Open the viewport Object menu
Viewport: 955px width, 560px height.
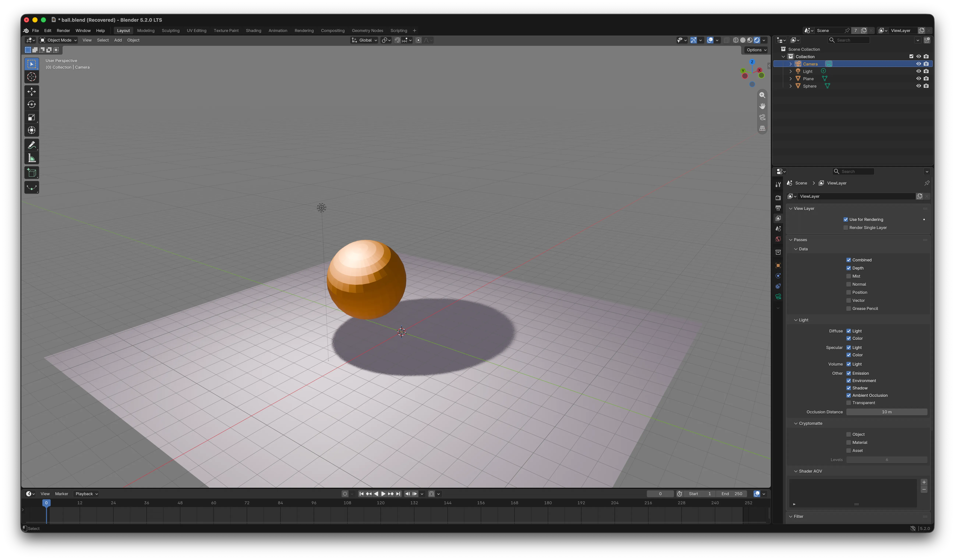point(133,40)
